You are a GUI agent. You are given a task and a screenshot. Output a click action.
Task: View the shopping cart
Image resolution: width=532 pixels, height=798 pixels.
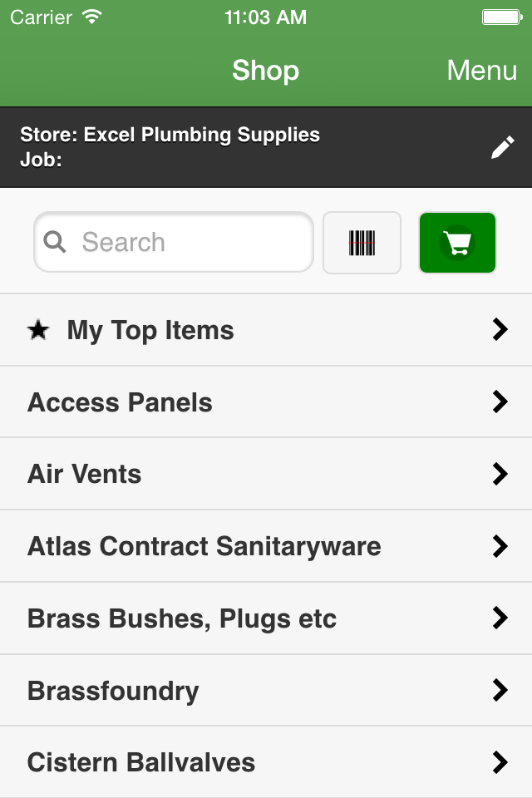(457, 242)
